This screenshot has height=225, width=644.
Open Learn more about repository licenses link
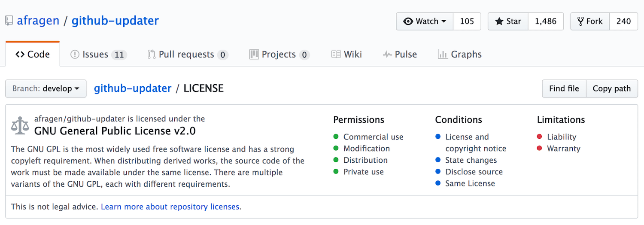pos(170,207)
